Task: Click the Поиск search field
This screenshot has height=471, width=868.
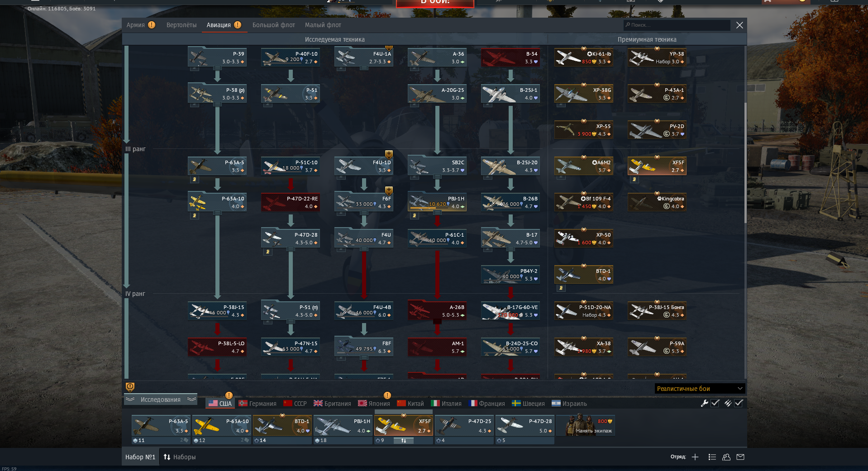Action: [x=677, y=25]
